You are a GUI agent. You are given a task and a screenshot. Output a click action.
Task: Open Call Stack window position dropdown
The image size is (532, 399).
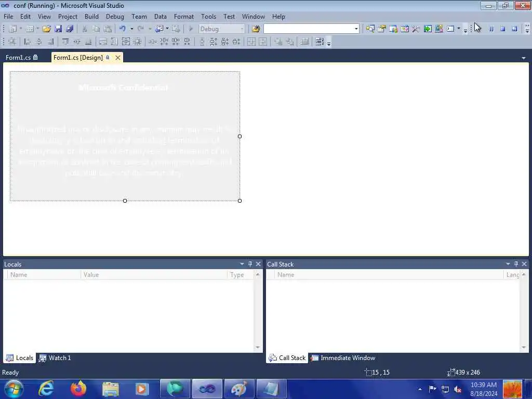point(508,264)
